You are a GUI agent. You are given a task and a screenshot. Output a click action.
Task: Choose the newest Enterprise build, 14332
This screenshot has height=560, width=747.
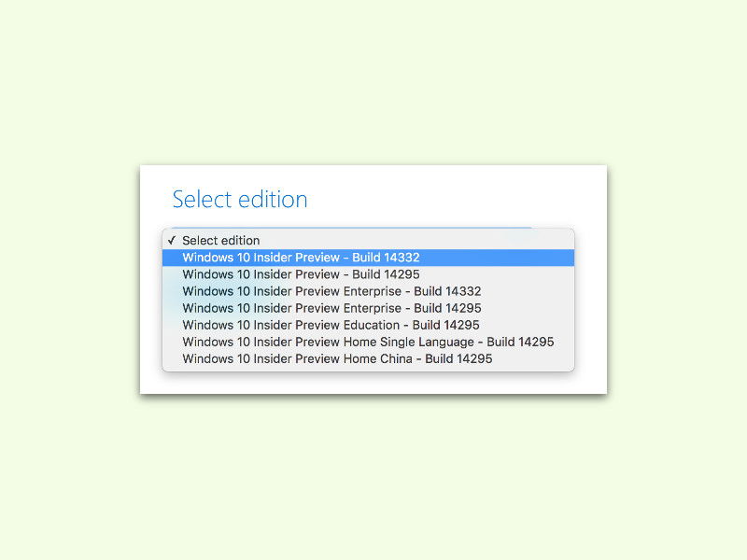368,291
